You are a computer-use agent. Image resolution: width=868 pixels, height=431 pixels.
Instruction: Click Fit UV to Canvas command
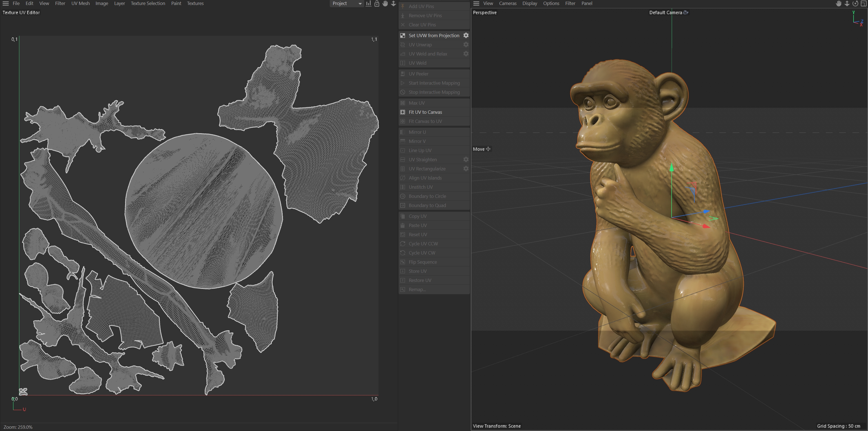click(x=425, y=112)
